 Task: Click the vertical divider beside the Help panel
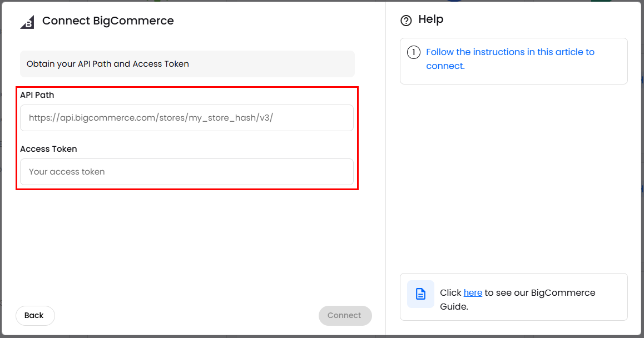point(385,167)
